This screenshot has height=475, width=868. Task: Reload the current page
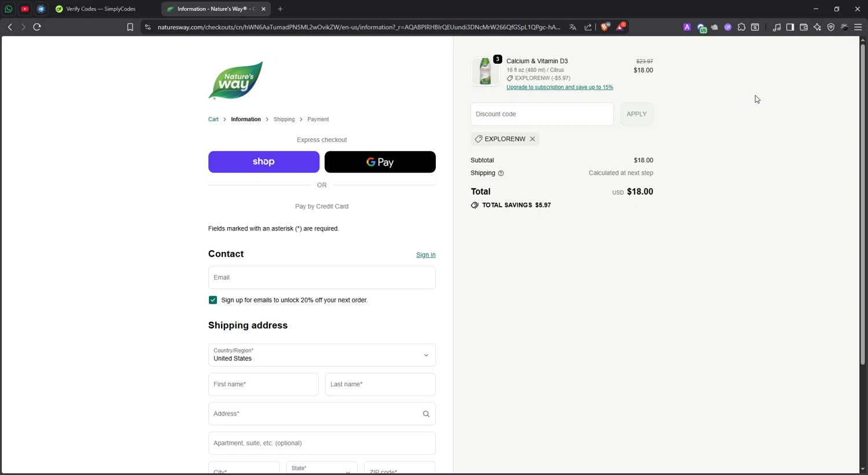click(37, 27)
